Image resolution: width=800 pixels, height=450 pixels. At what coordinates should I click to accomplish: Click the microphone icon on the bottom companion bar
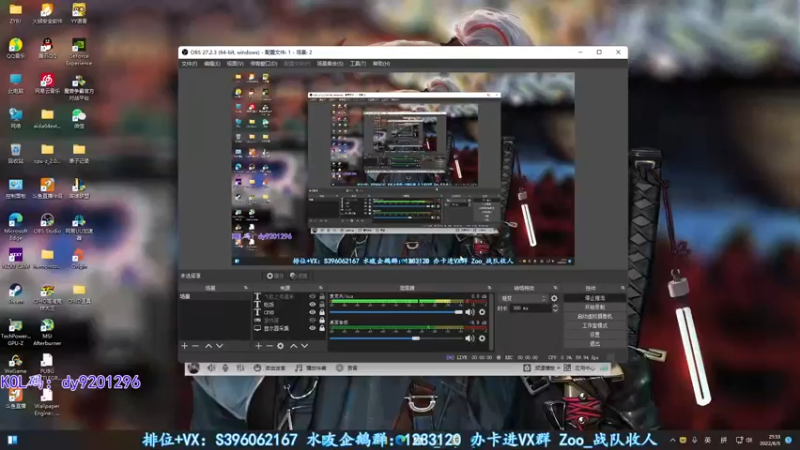(x=225, y=368)
